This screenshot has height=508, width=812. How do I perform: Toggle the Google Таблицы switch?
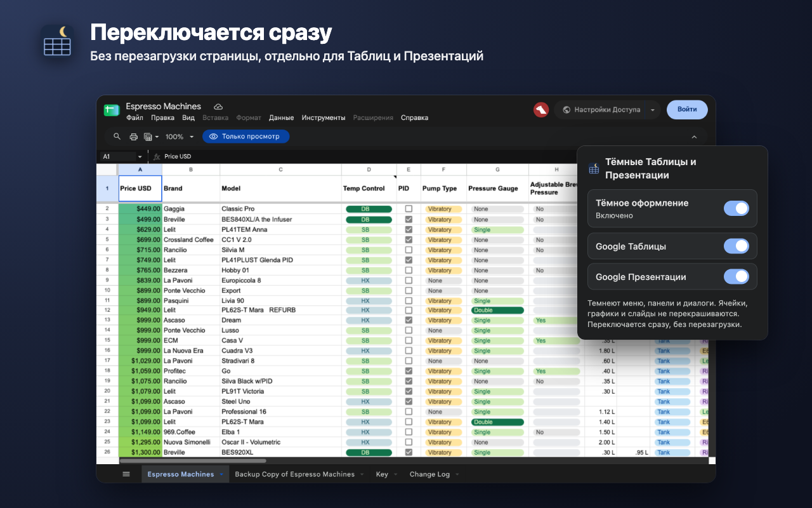pos(737,246)
